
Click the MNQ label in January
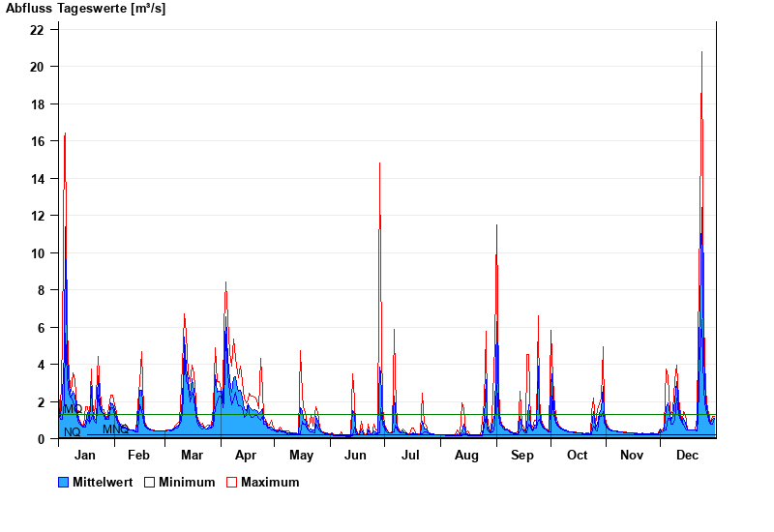tap(115, 429)
